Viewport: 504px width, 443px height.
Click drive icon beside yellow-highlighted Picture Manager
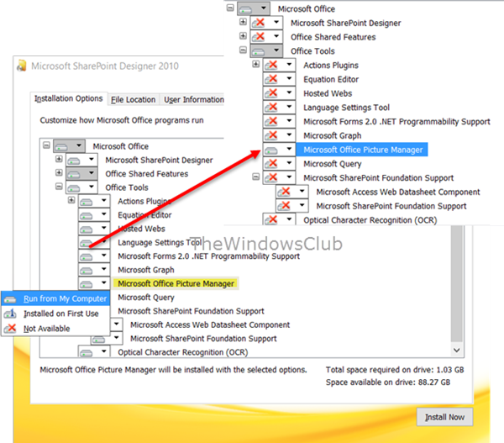click(87, 284)
